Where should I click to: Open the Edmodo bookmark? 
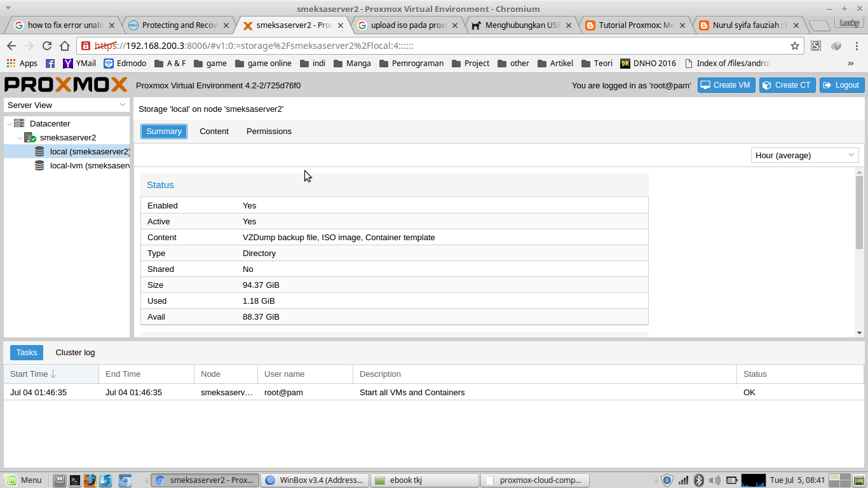tap(125, 63)
